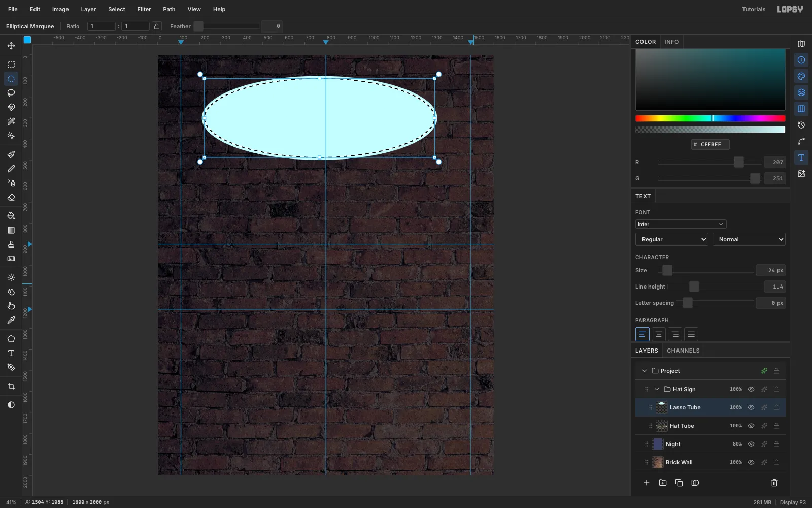Screen dimensions: 812x508
Task: Select the Lasso tool
Action: click(x=11, y=93)
